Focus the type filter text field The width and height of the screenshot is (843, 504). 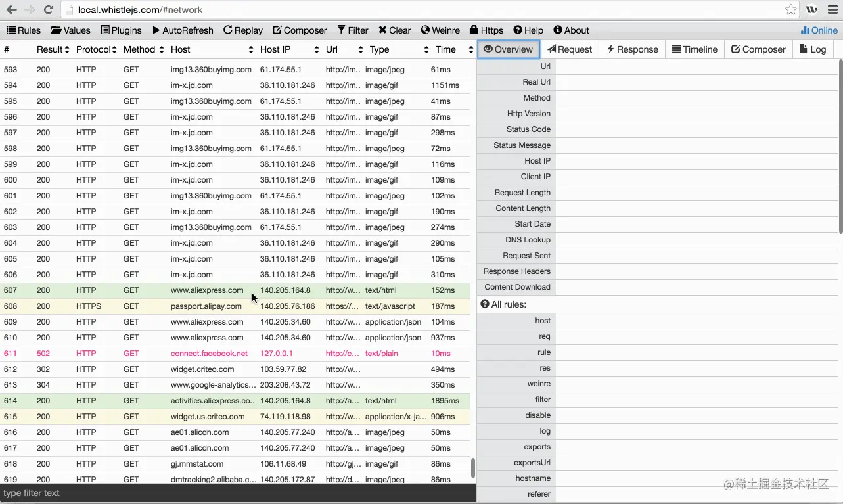click(238, 493)
